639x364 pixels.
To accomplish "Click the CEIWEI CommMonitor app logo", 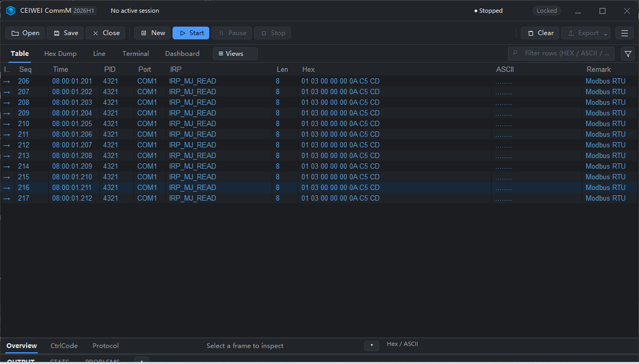I will click(11, 11).
